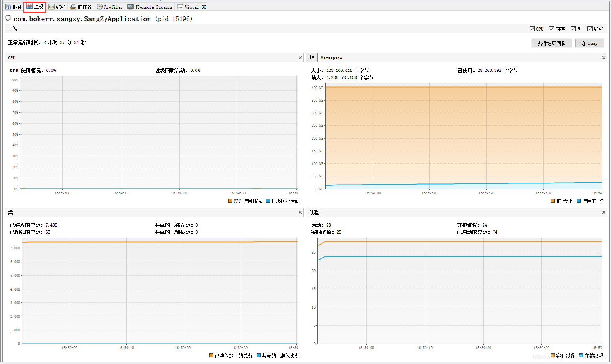611x364 pixels.
Task: Click the 已装入的总数 7,488 value
Action: [x=51, y=225]
